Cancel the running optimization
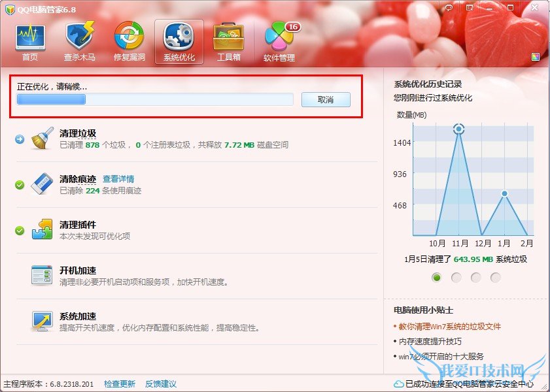The width and height of the screenshot is (550, 392). (326, 99)
